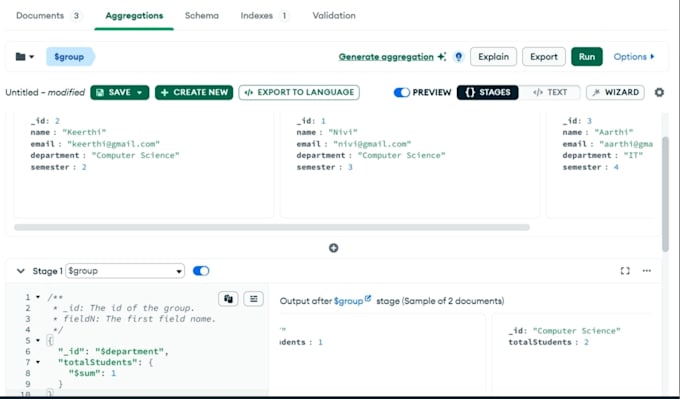Screen dimensions: 680x399
Task: Click the lightbulb info icon
Action: point(458,57)
